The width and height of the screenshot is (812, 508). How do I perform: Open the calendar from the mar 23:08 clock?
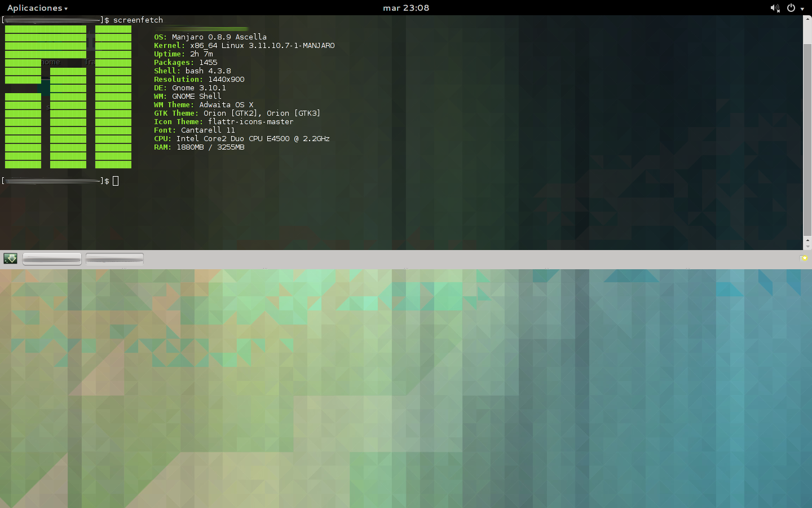(x=406, y=8)
